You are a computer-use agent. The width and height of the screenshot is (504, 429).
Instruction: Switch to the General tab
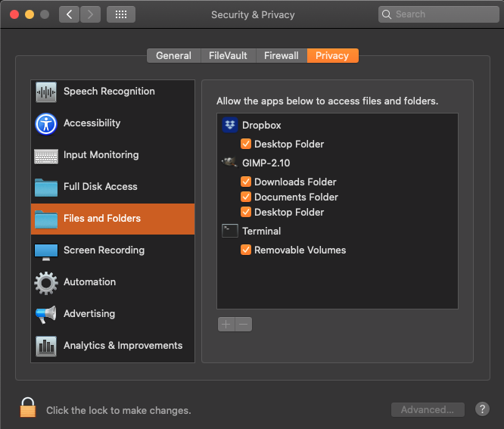[x=173, y=55]
